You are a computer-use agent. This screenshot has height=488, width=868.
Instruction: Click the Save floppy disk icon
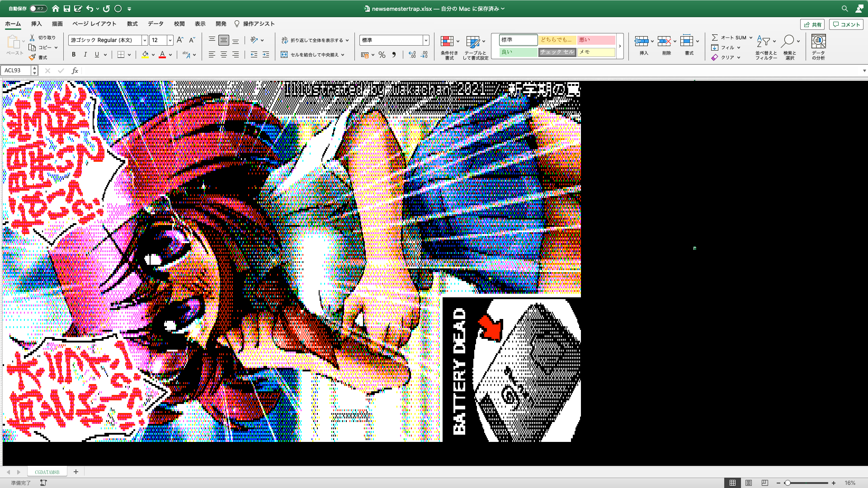coord(67,9)
